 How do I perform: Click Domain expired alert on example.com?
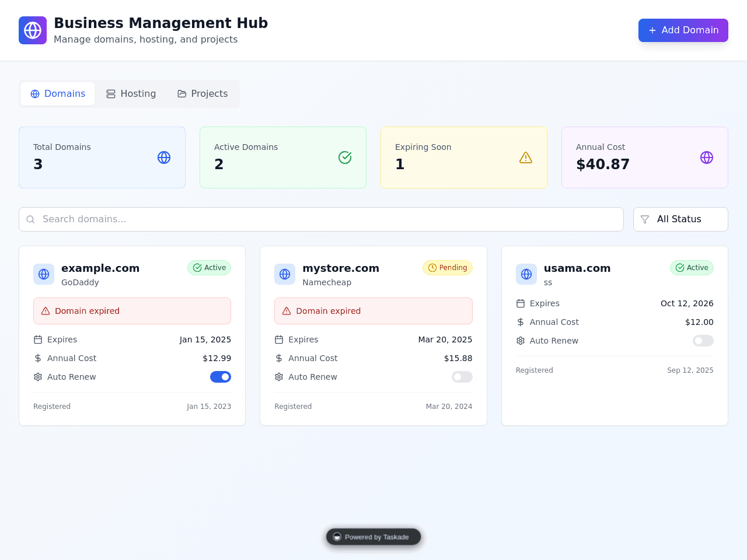[132, 311]
